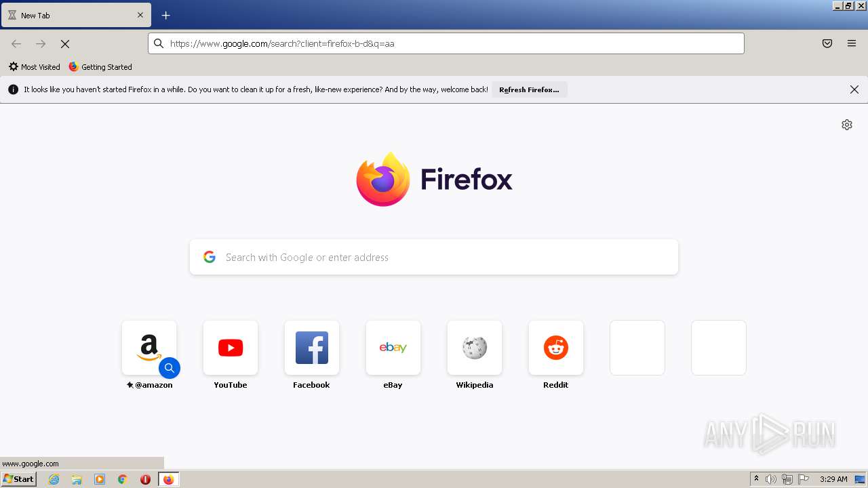Open the network tray icon
Image resolution: width=868 pixels, height=488 pixels.
pyautogui.click(x=787, y=479)
